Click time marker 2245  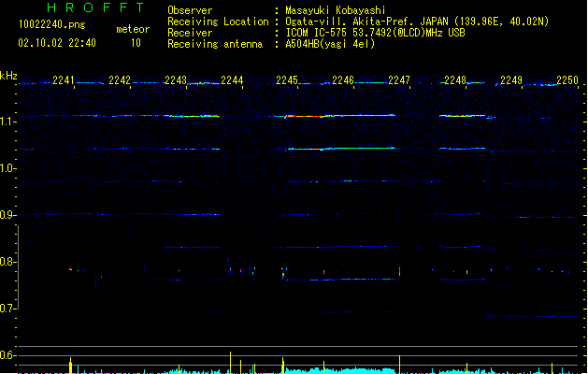(287, 80)
